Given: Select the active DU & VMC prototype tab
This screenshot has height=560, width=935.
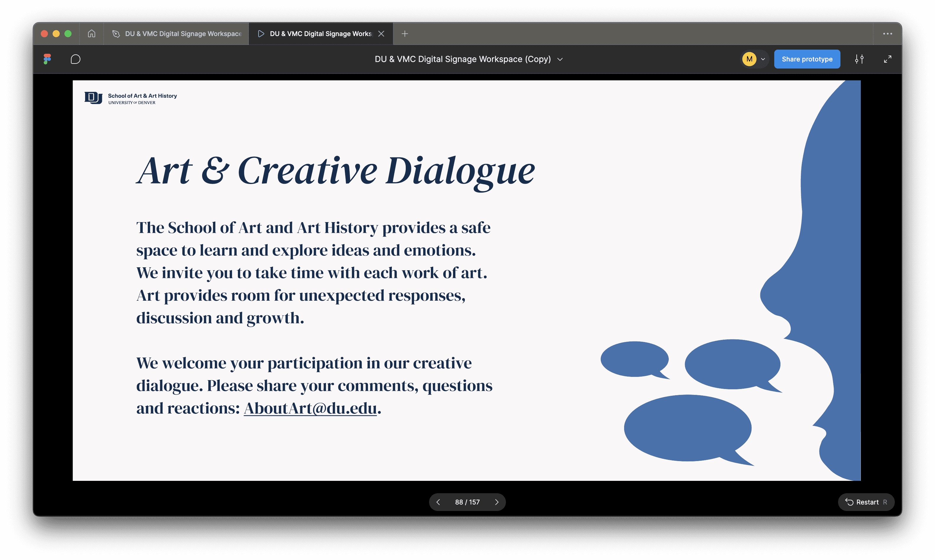Looking at the screenshot, I should [320, 34].
